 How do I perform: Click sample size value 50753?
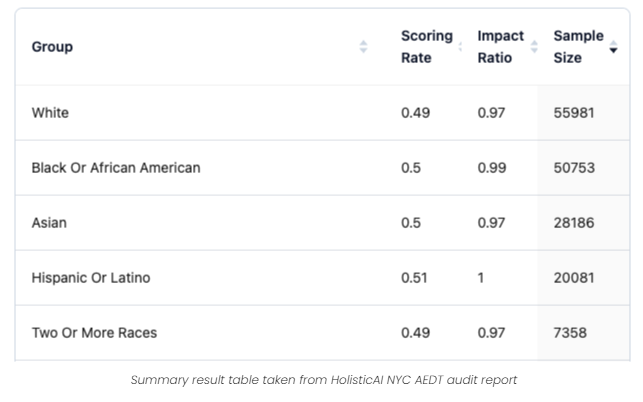574,168
